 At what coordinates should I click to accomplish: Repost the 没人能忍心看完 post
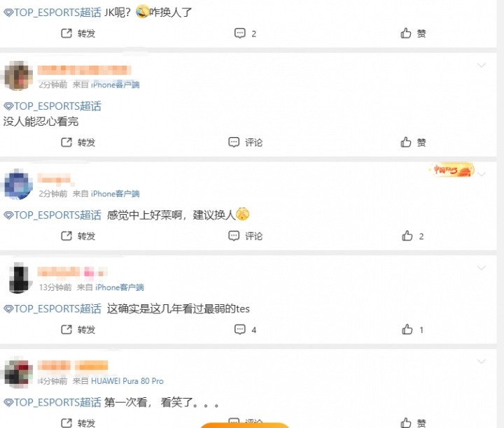click(x=78, y=142)
